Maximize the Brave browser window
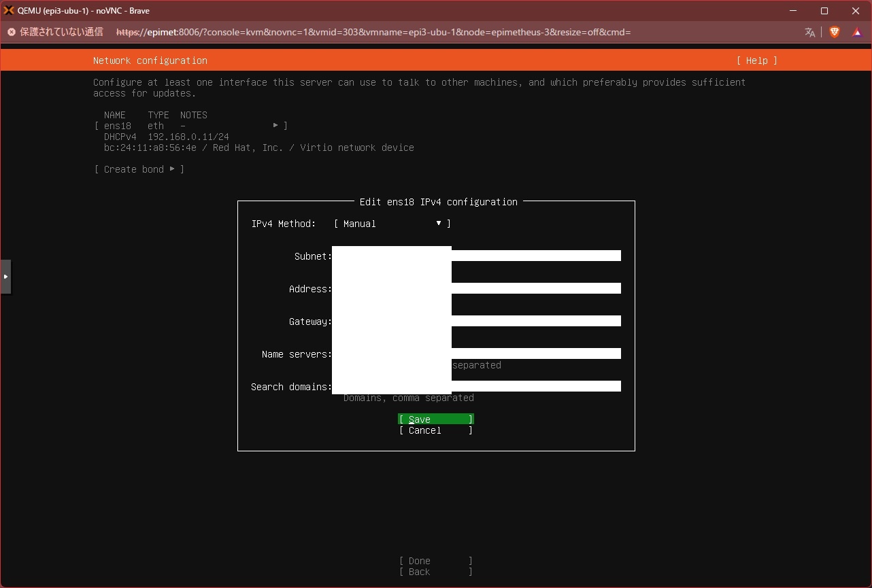 [824, 11]
